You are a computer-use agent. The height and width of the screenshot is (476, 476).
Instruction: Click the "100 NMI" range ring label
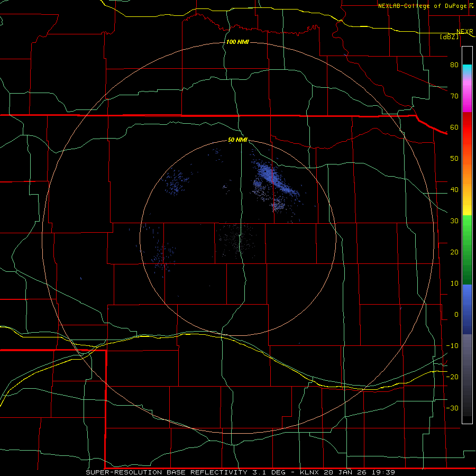pyautogui.click(x=237, y=42)
